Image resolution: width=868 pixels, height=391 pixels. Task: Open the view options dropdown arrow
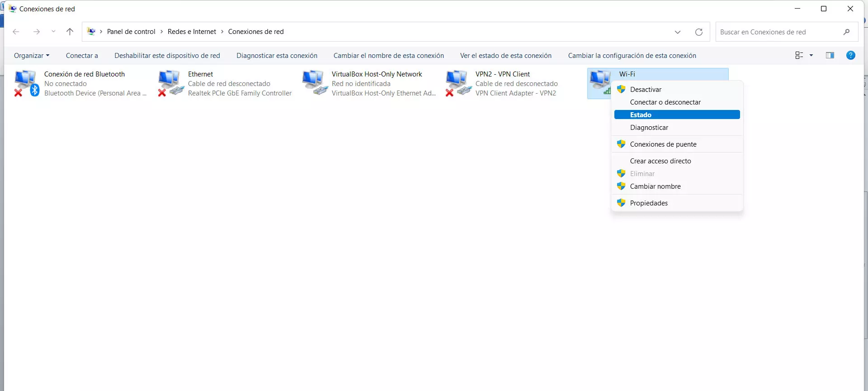811,55
